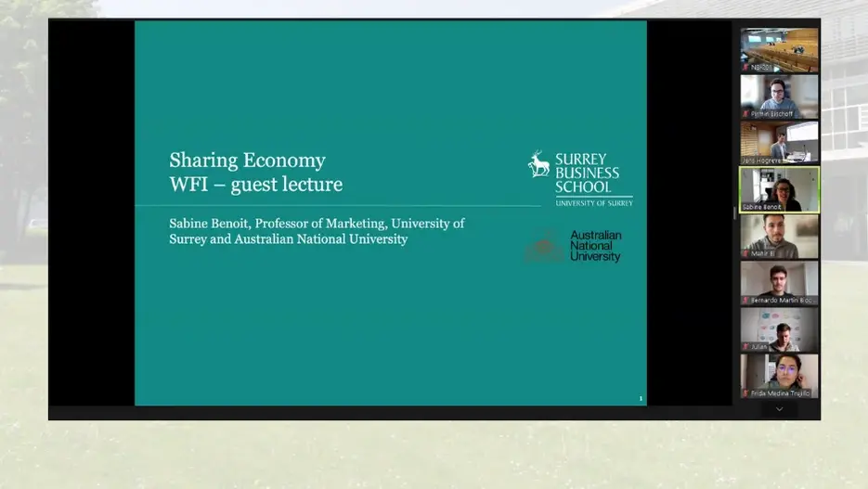Click the Surrey Business School logo
Image resolution: width=868 pixels, height=489 pixels.
[x=579, y=178]
